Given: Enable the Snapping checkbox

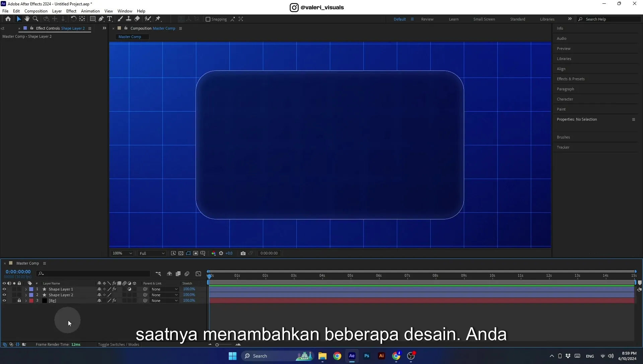Looking at the screenshot, I should 208,19.
